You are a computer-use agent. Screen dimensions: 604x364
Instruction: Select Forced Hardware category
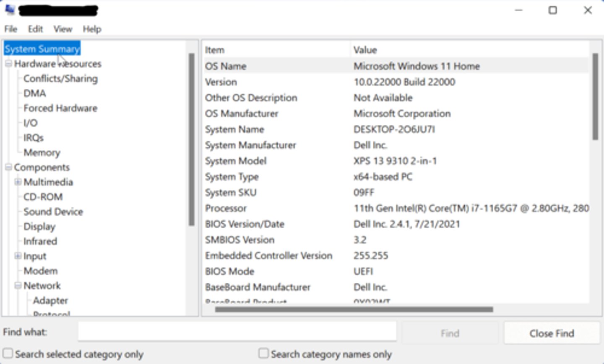60,108
